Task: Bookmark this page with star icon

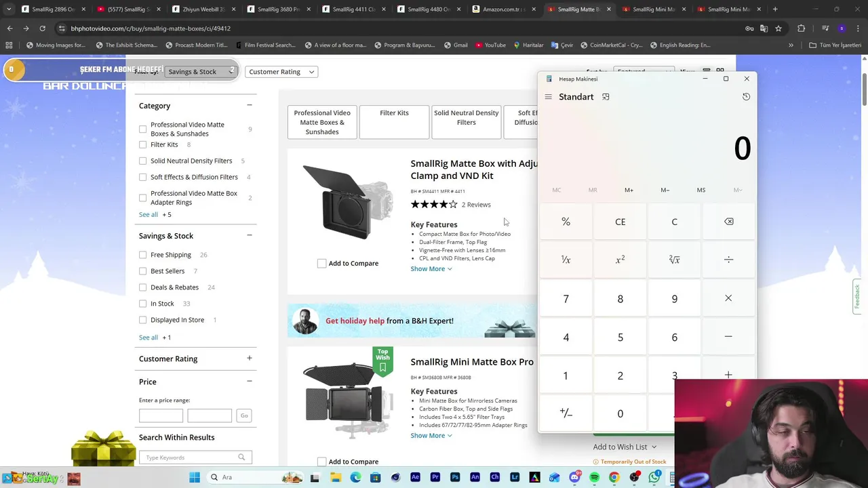Action: pos(778,28)
